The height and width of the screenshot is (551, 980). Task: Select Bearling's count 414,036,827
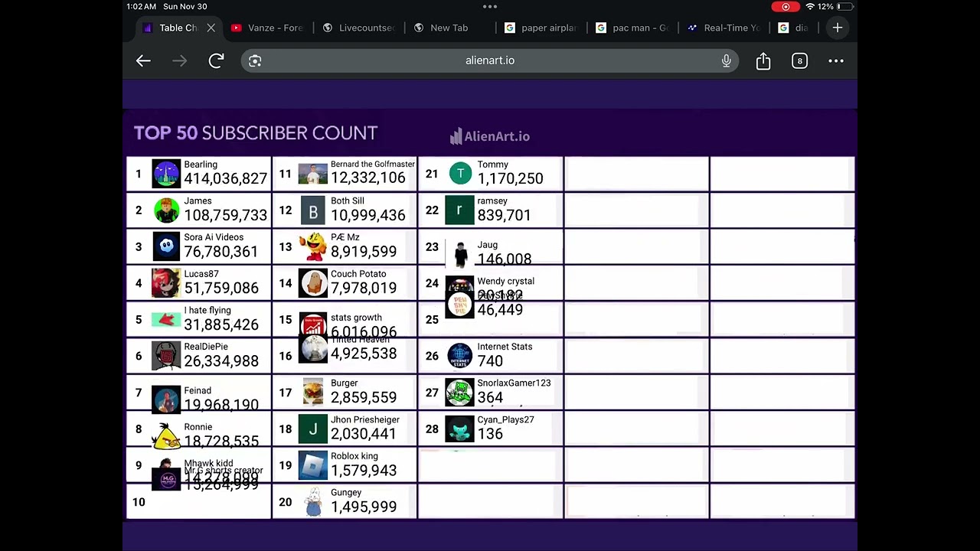pos(225,179)
